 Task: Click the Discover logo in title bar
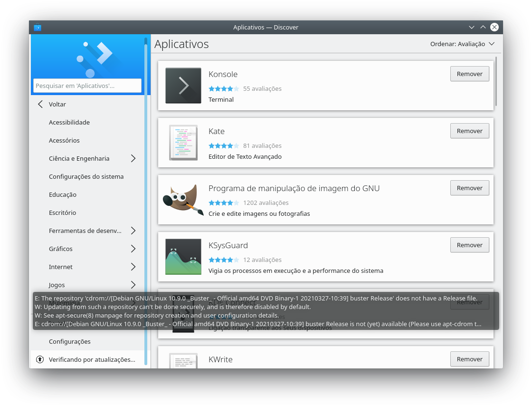38,27
